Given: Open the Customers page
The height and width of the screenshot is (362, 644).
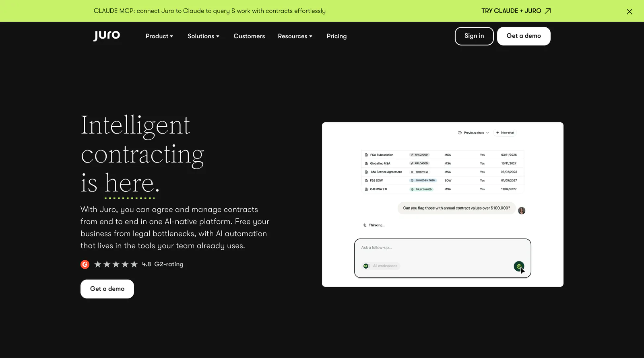Looking at the screenshot, I should point(249,36).
